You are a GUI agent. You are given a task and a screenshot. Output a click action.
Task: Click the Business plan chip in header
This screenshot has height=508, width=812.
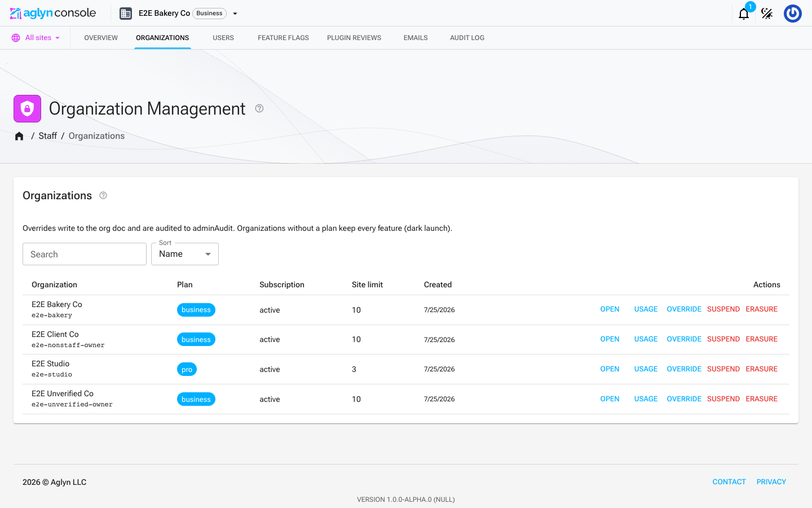coord(209,14)
